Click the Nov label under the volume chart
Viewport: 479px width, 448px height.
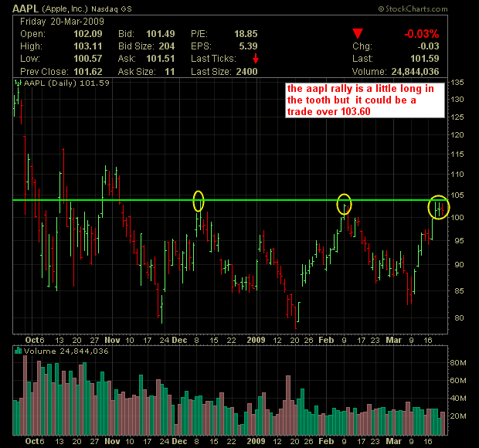113,441
